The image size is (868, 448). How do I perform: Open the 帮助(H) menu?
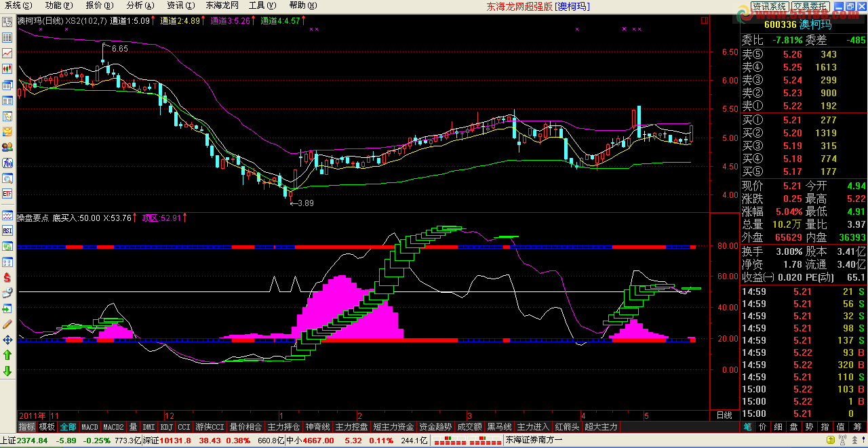tap(302, 5)
